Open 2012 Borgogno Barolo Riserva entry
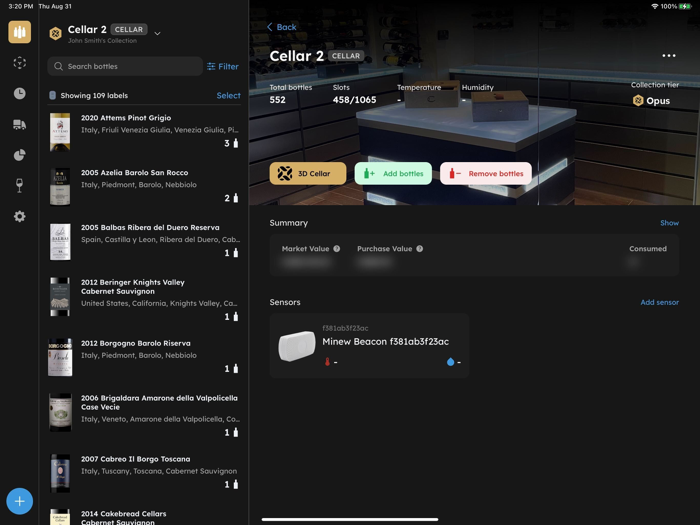700x525 pixels. pyautogui.click(x=144, y=357)
